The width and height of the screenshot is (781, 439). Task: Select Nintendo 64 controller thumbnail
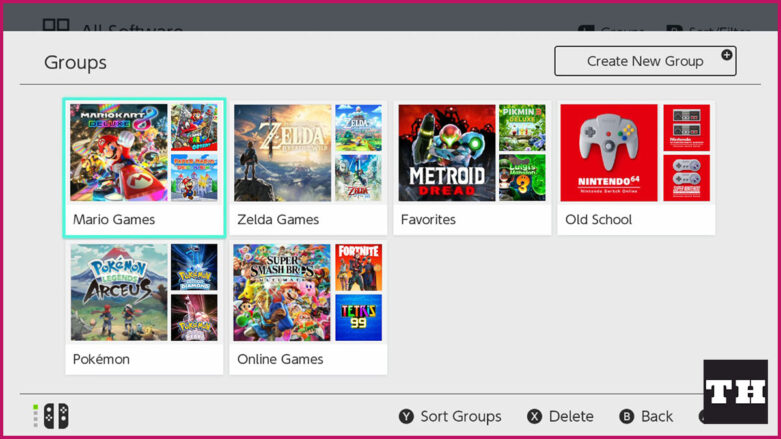click(609, 152)
